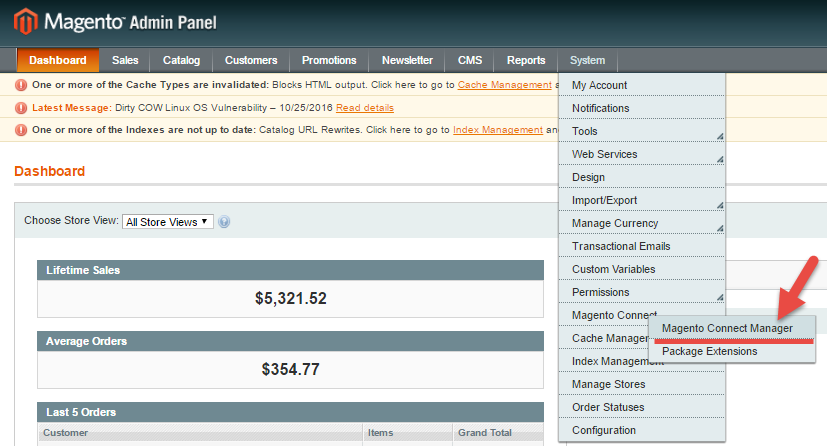Choose Configuration
This screenshot has width=827, height=446.
[x=641, y=430]
